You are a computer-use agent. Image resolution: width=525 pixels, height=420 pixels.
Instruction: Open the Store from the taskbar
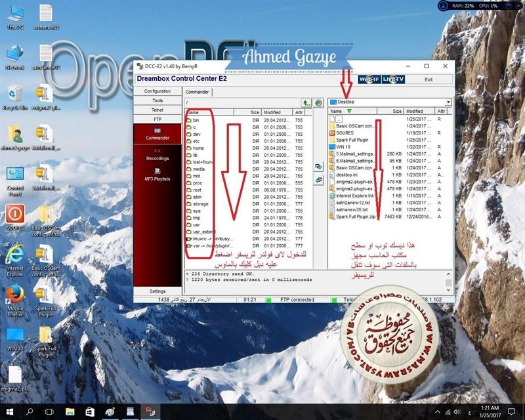pos(90,411)
